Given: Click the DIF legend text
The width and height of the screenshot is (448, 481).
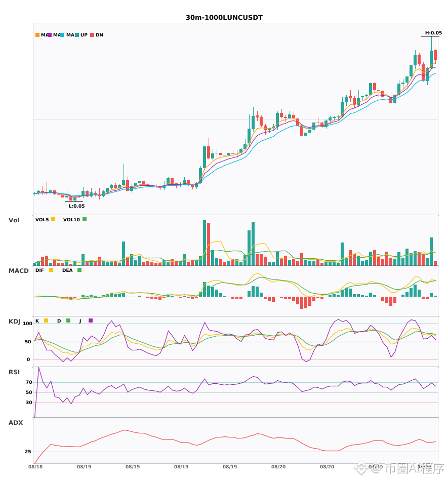Looking at the screenshot, I should click(x=39, y=270).
